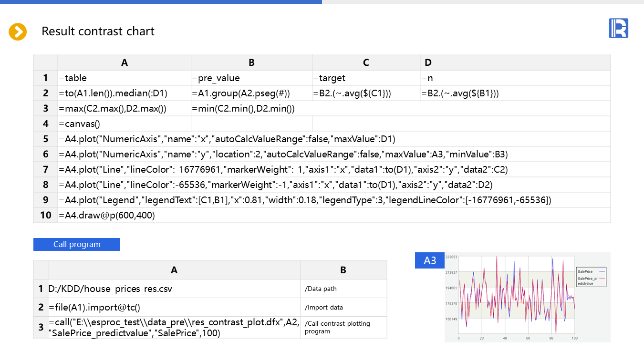
Task: Click the =pre_value cell
Action: pyautogui.click(x=251, y=78)
